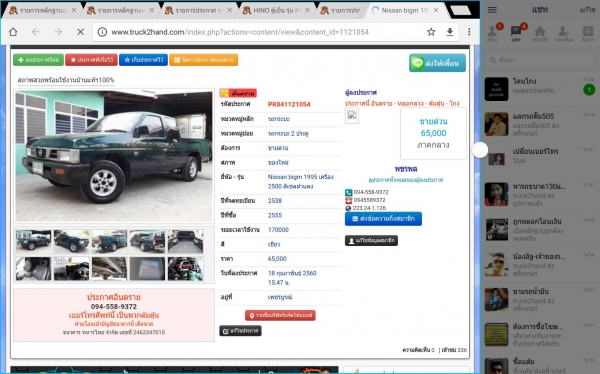The height and width of the screenshot is (374, 600).
Task: Click the round white handle on panel edge
Action: tap(480, 150)
